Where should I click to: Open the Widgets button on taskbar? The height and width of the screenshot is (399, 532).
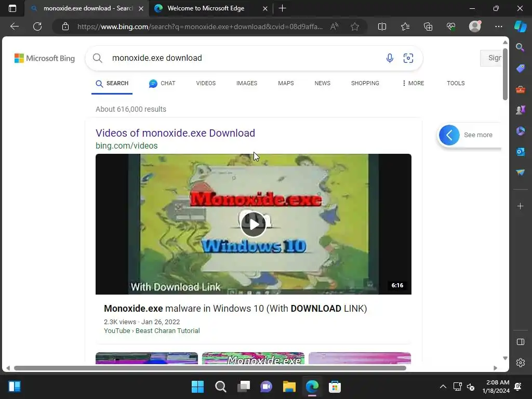[15, 387]
